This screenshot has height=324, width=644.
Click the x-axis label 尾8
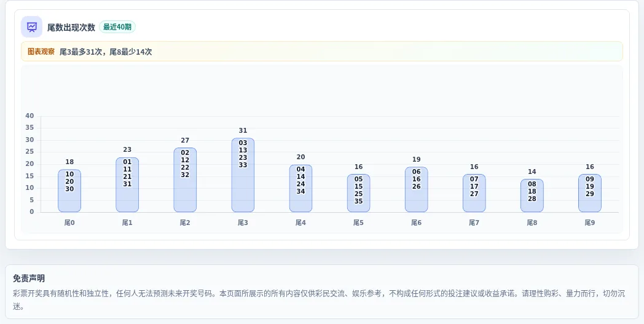[x=532, y=223]
